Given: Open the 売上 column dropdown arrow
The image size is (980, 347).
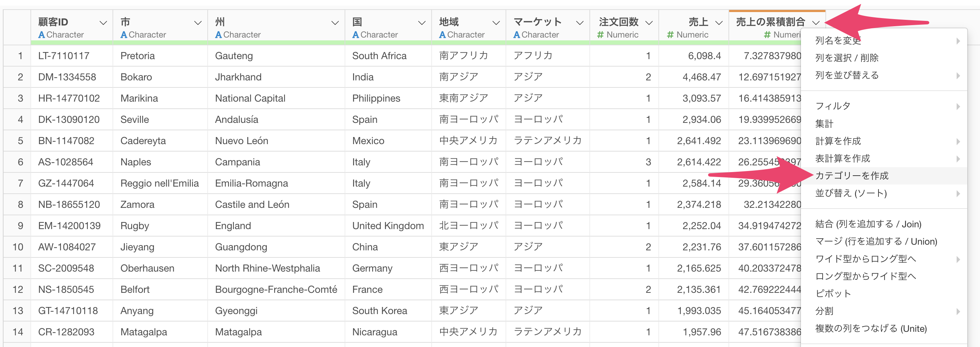Looking at the screenshot, I should point(719,23).
